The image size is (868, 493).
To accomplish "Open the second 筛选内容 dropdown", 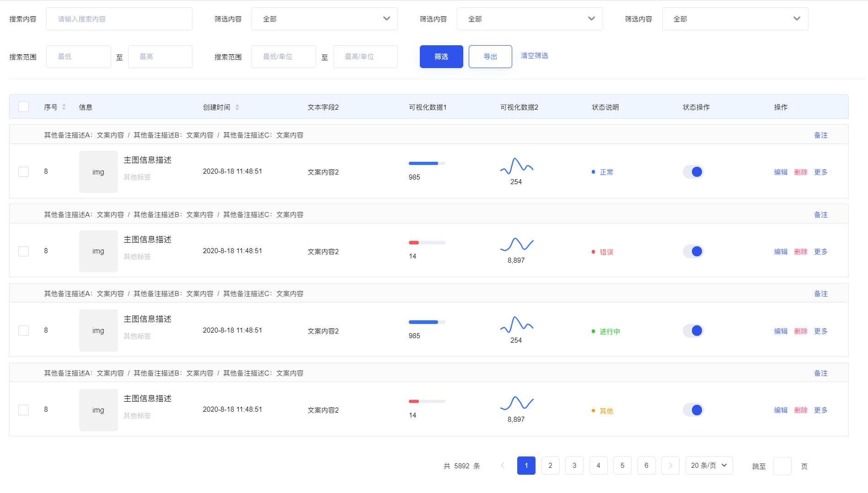I will point(530,19).
